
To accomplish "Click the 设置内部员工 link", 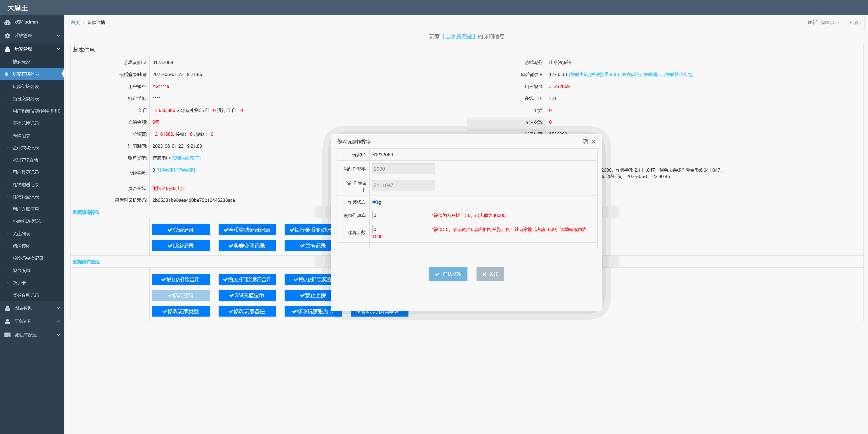I will tap(186, 158).
